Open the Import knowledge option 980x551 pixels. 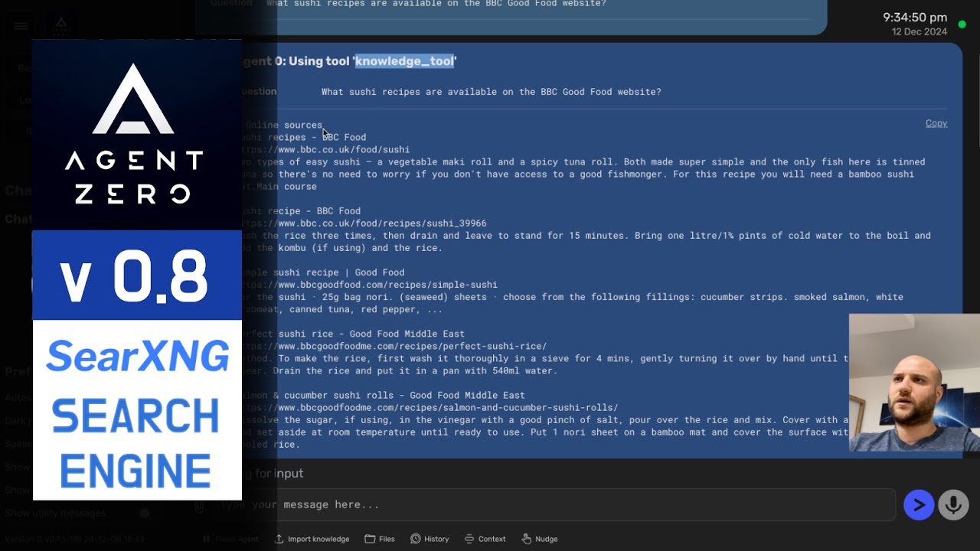coord(312,539)
